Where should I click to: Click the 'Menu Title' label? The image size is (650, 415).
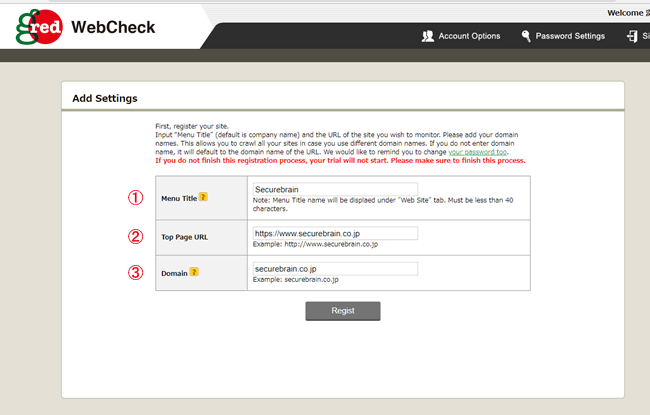(179, 198)
